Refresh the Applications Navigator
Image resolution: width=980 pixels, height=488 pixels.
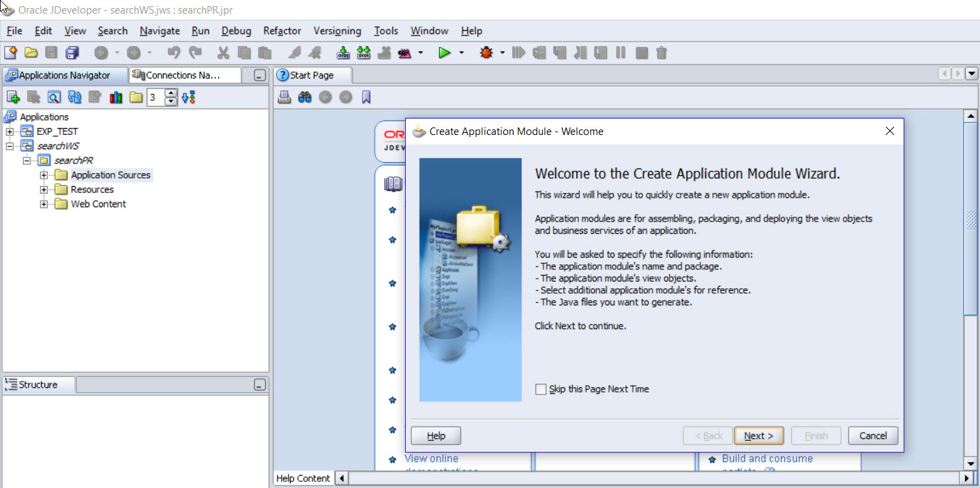pyautogui.click(x=74, y=97)
